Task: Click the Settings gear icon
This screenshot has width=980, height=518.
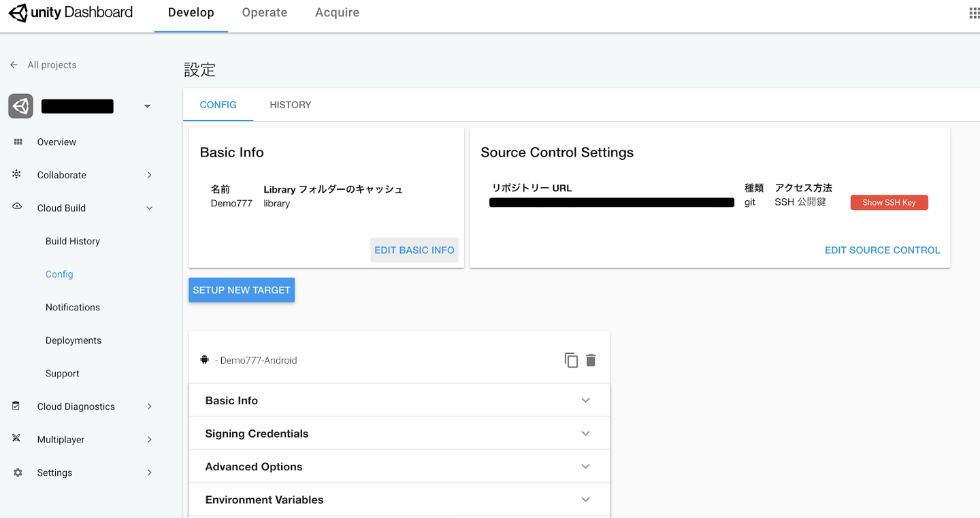Action: [18, 472]
